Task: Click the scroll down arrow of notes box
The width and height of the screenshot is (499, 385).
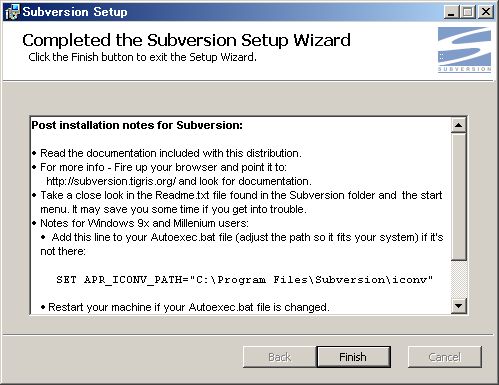Action: pyautogui.click(x=459, y=306)
